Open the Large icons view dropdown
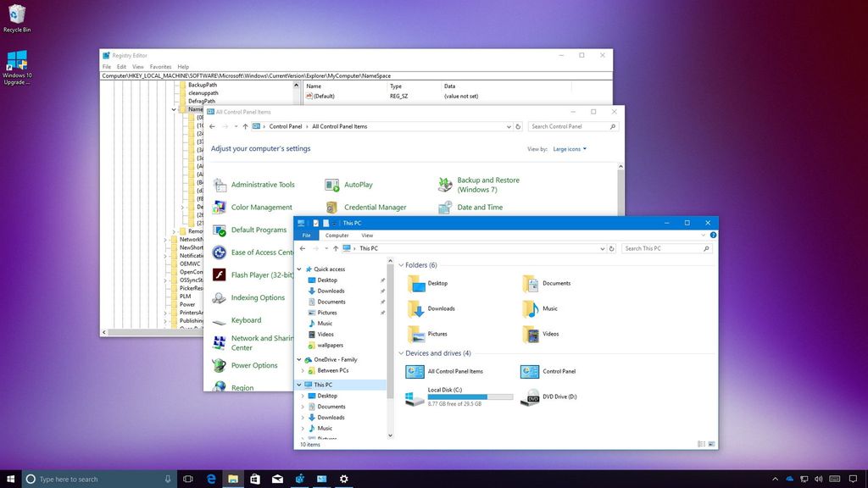This screenshot has width=868, height=488. tap(566, 149)
